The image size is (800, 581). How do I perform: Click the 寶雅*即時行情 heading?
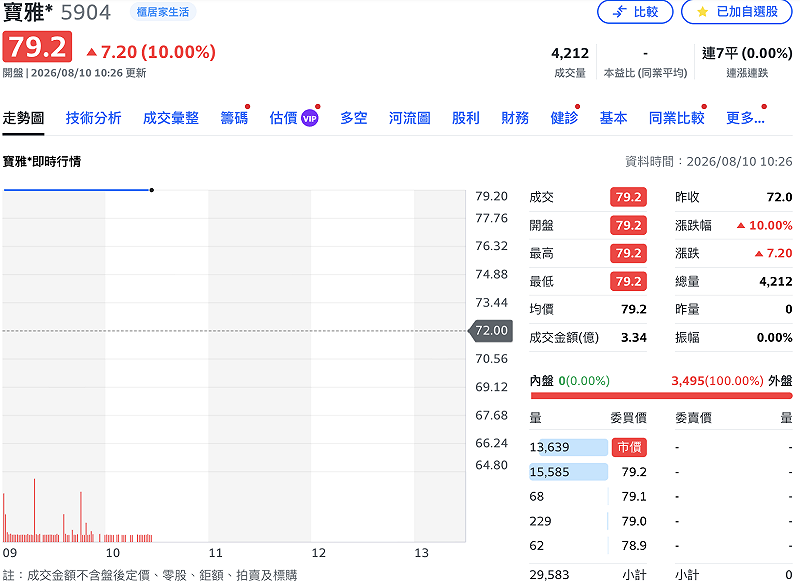pyautogui.click(x=42, y=162)
